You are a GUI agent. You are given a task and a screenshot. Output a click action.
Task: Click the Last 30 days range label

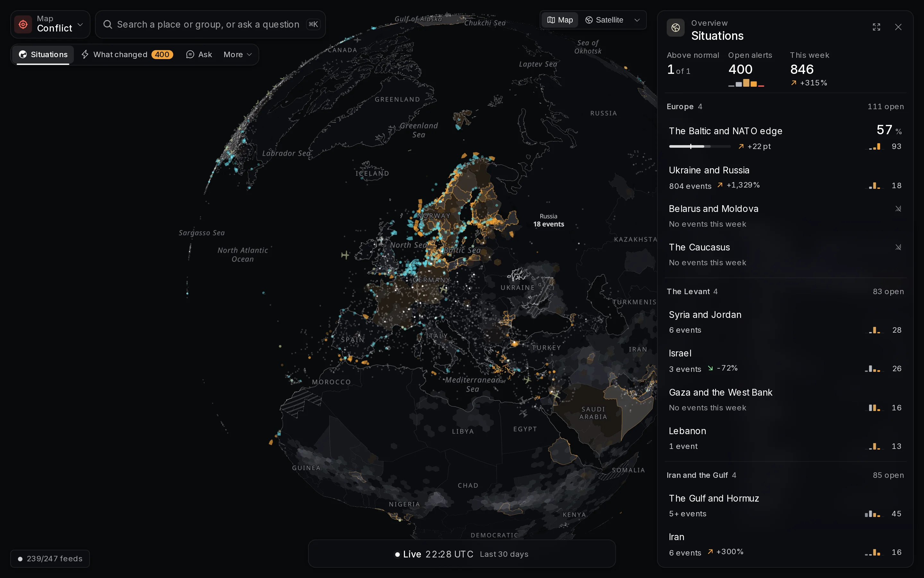tap(504, 554)
